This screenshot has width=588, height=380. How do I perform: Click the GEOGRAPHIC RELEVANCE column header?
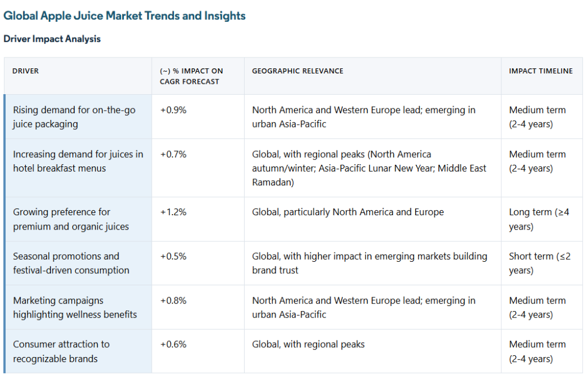297,71
